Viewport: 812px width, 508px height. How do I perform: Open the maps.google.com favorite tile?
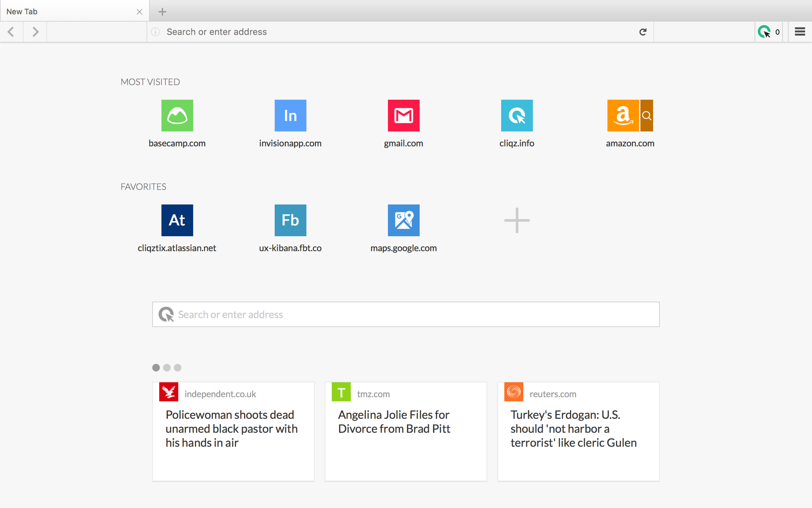(403, 220)
